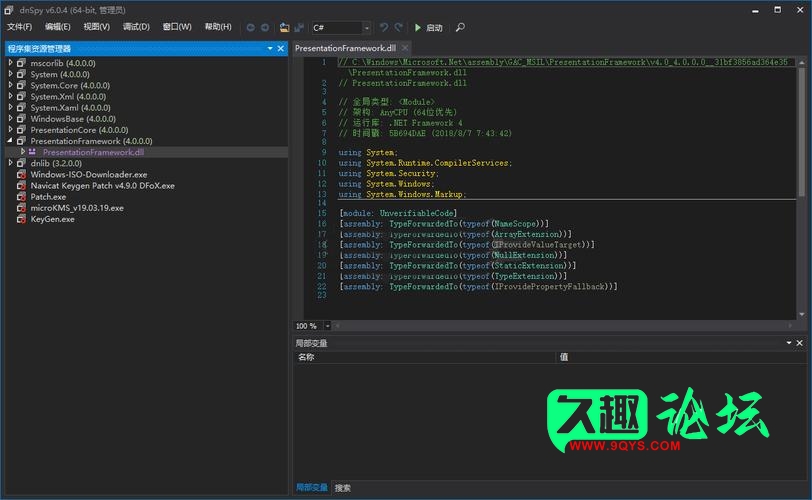Expand the PresentationCore assembly node
This screenshot has height=500, width=812.
click(x=10, y=129)
